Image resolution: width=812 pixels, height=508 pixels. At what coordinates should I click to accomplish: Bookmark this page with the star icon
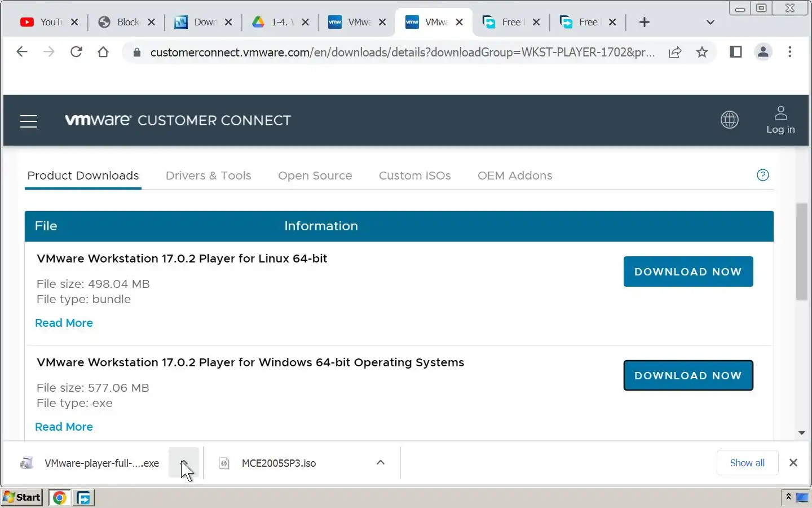pyautogui.click(x=702, y=52)
